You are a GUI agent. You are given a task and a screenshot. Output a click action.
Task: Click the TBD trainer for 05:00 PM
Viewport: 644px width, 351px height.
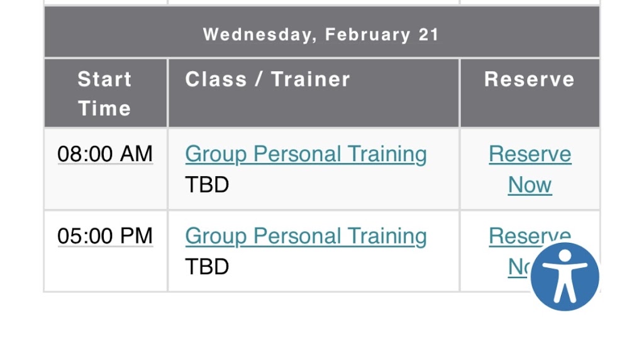pos(207,267)
